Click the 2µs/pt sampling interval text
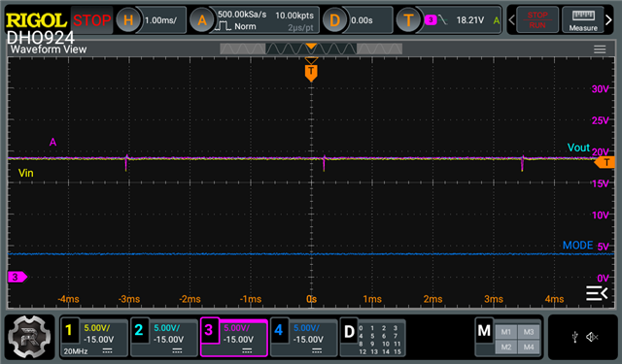The width and height of the screenshot is (622, 364). (x=300, y=28)
